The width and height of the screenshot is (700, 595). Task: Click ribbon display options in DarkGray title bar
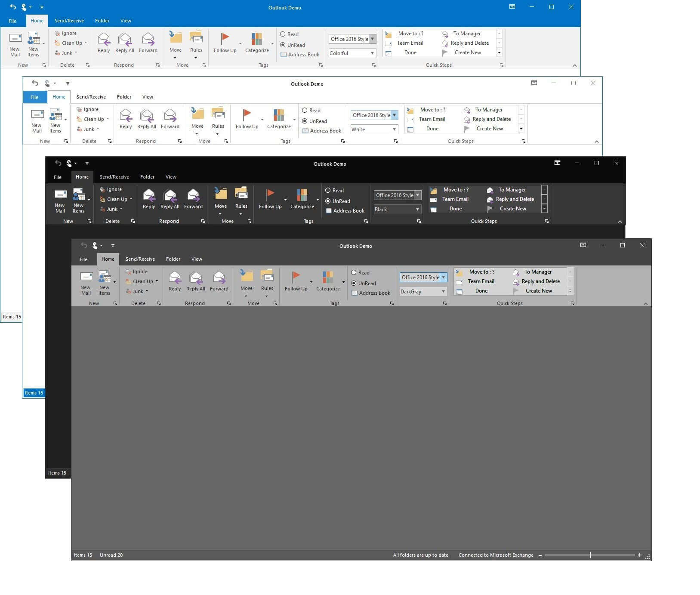pos(583,245)
